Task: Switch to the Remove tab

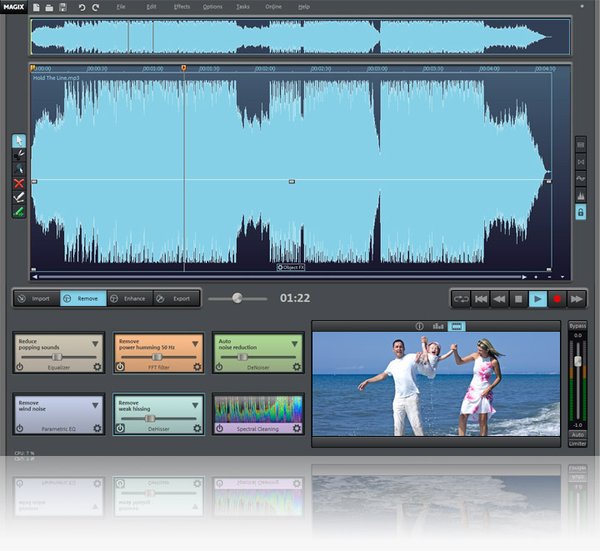Action: [x=83, y=298]
